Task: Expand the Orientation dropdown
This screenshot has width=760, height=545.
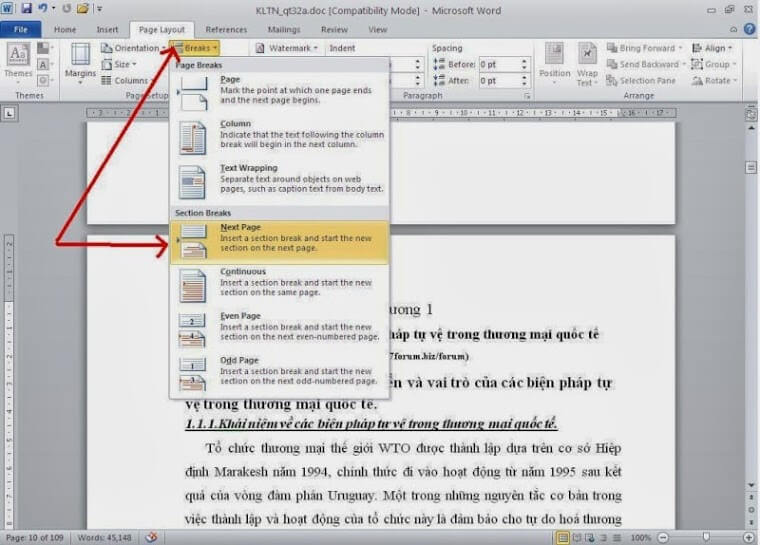Action: coord(136,48)
